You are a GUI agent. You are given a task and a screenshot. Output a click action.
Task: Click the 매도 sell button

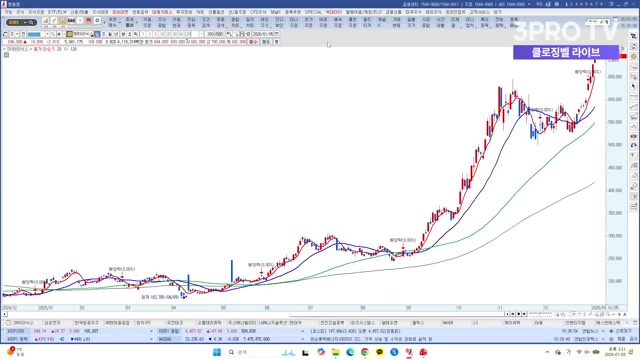266,42
